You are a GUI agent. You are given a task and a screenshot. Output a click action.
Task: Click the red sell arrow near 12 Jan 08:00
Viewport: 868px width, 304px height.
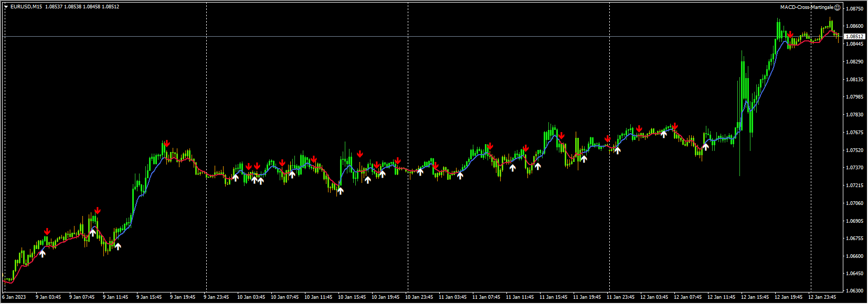675,126
